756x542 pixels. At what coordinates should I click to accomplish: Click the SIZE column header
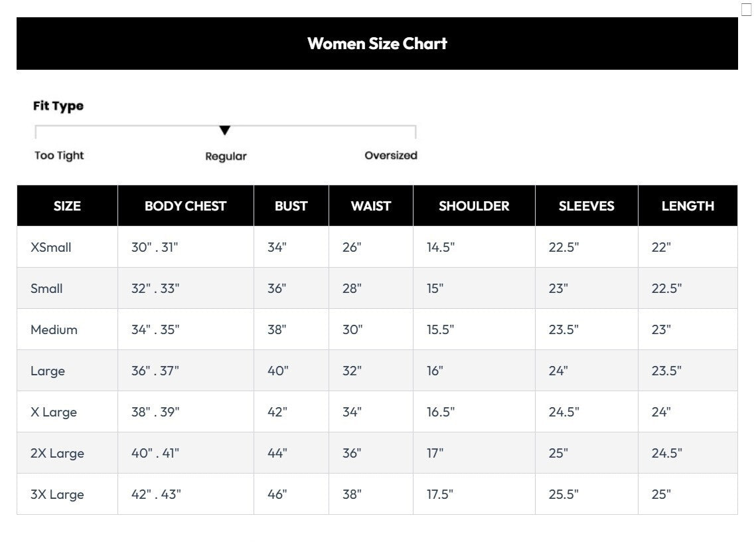click(x=67, y=206)
